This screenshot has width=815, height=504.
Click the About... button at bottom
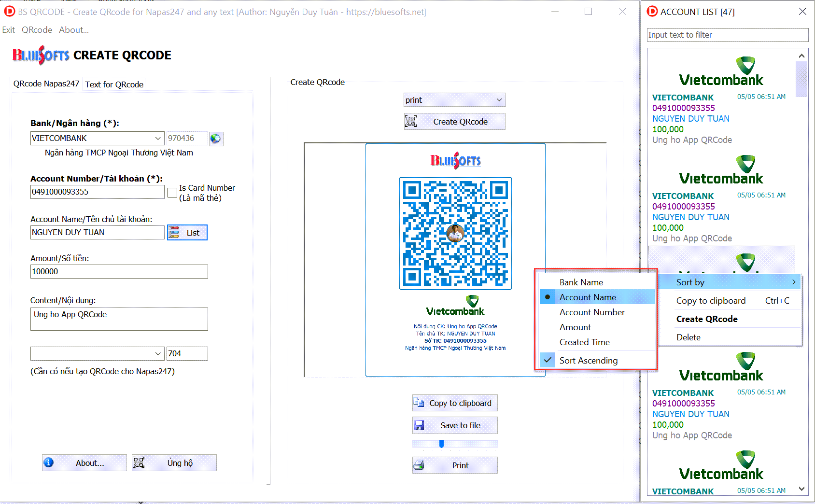tap(84, 462)
